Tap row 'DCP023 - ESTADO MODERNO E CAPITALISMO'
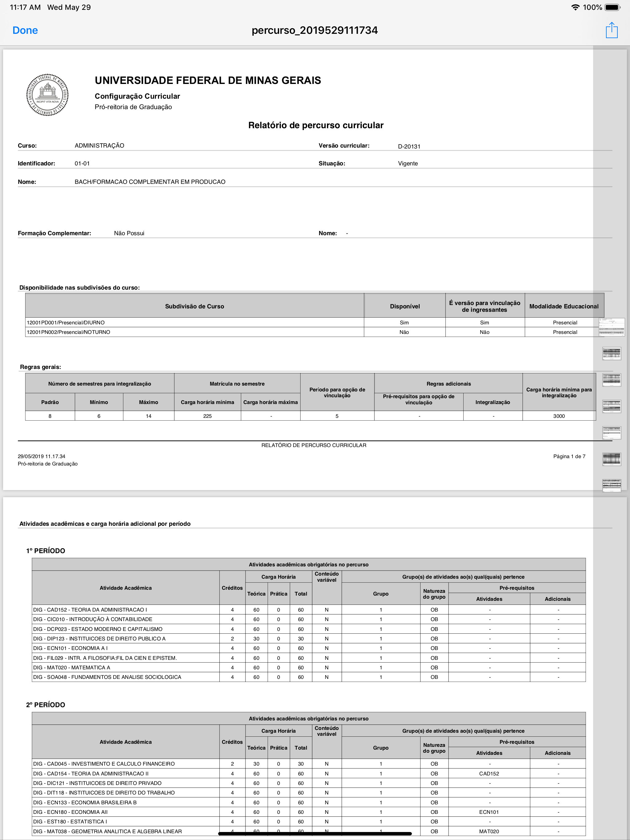 (x=309, y=629)
